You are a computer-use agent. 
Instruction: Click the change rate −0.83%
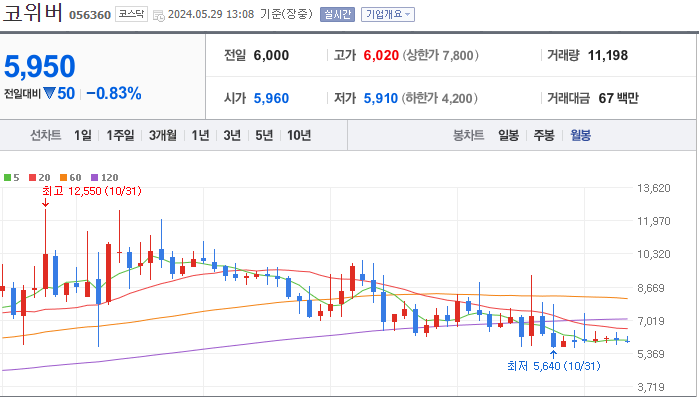click(114, 93)
